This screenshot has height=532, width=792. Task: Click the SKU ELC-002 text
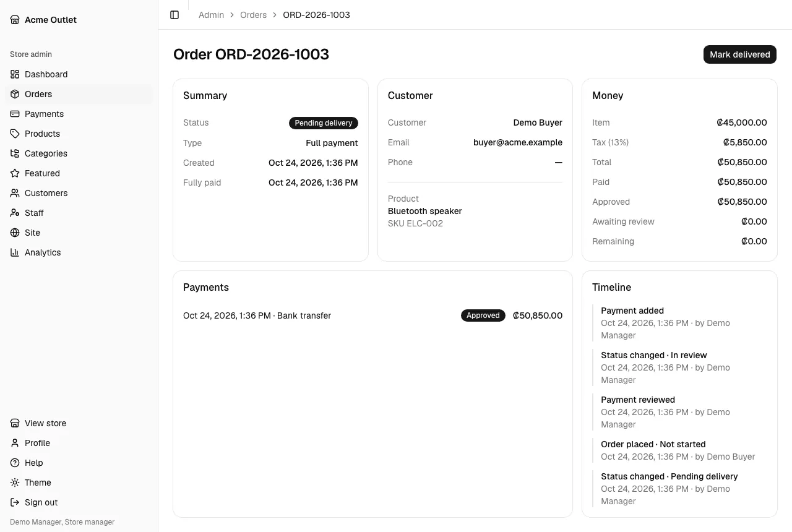click(415, 223)
